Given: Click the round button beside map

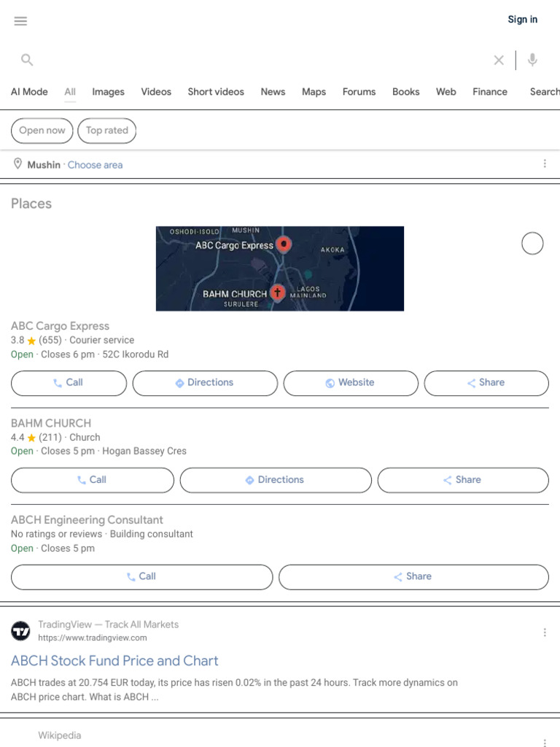Looking at the screenshot, I should pyautogui.click(x=532, y=244).
